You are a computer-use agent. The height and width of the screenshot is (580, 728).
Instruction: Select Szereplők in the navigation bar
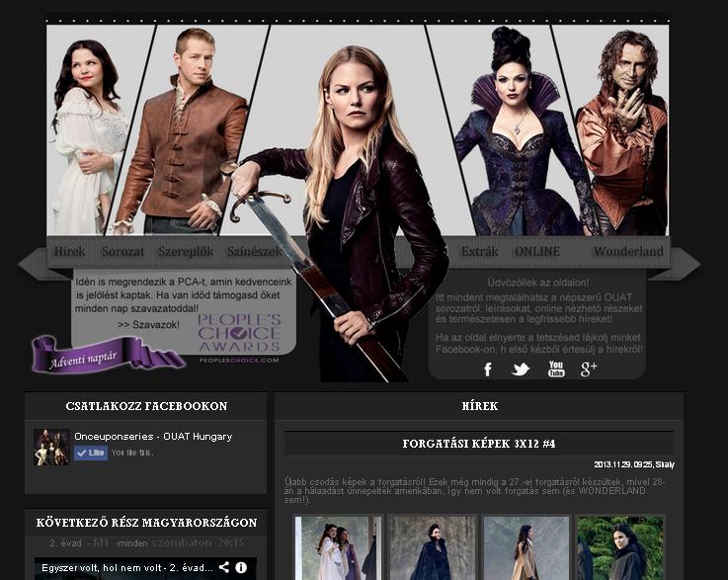tap(186, 252)
